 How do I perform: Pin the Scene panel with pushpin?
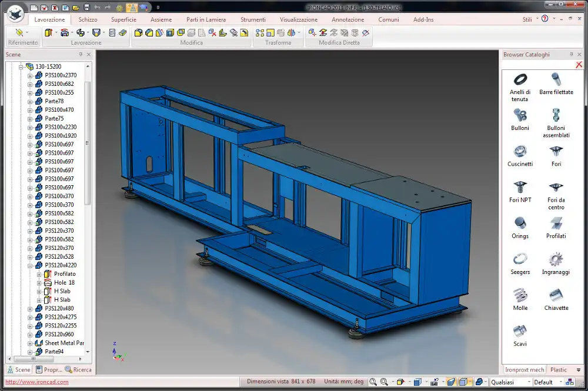point(81,55)
